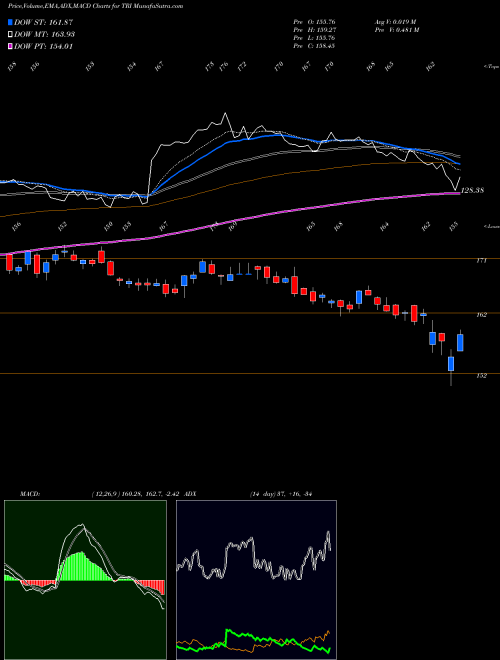The width and height of the screenshot is (500, 660).
Task: Click the 128.38 price label
Action: [473, 190]
